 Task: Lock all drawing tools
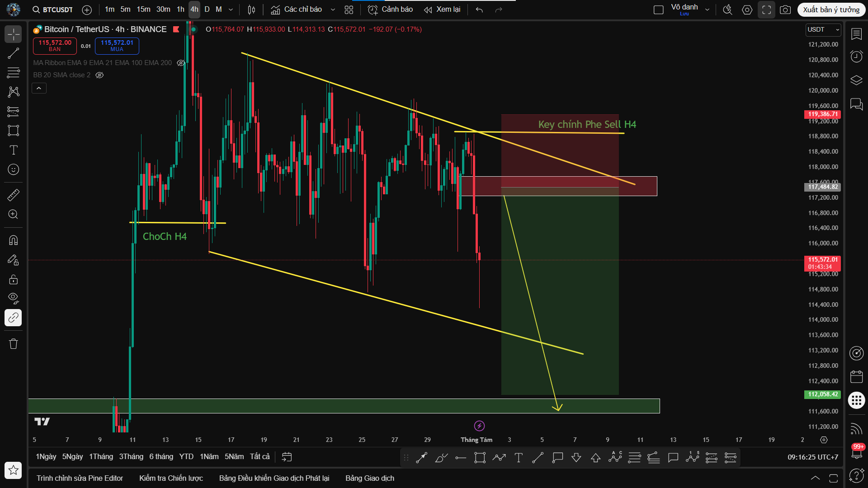tap(14, 279)
